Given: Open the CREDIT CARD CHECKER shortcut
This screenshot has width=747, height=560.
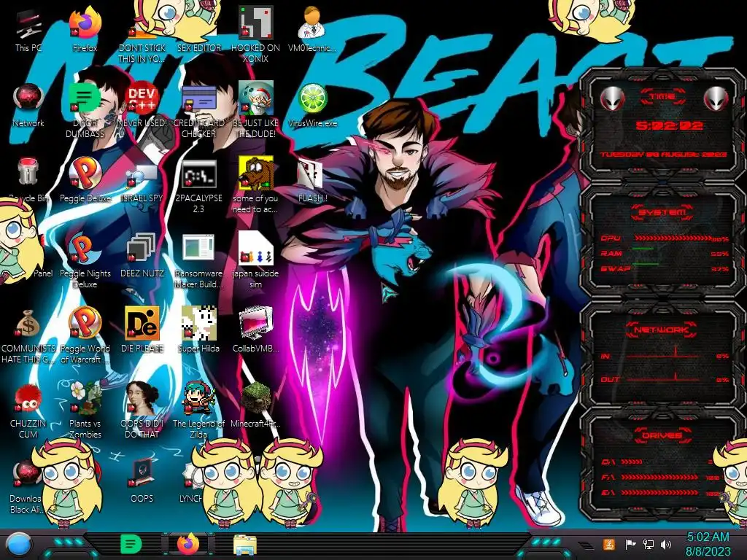Looking at the screenshot, I should 198,99.
